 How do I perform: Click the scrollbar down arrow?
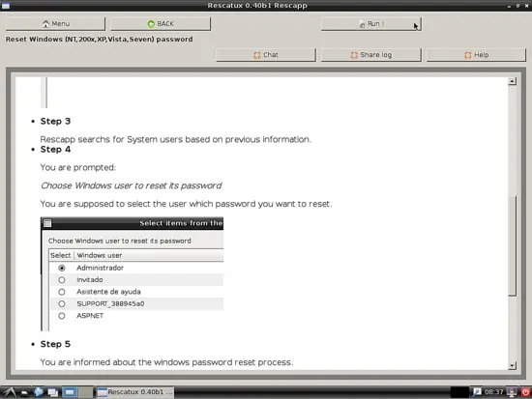(512, 366)
